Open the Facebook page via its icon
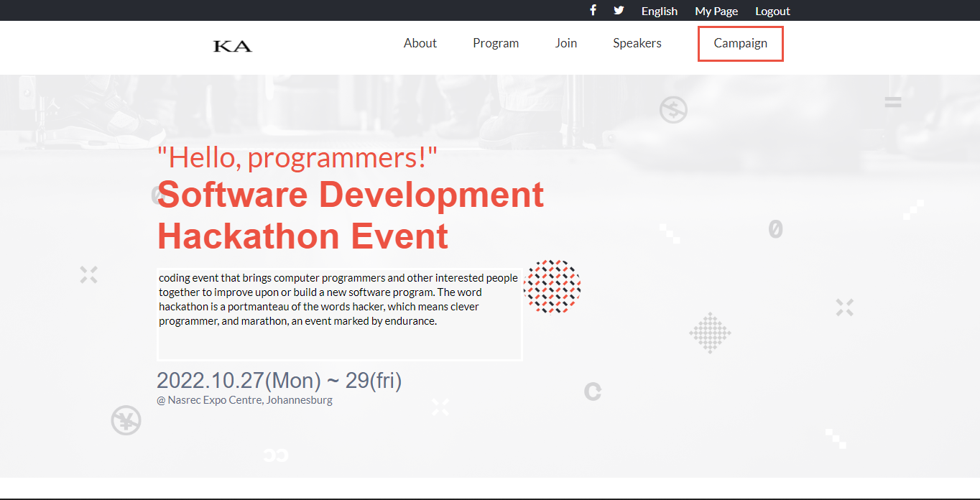The height and width of the screenshot is (500, 980). pyautogui.click(x=593, y=10)
